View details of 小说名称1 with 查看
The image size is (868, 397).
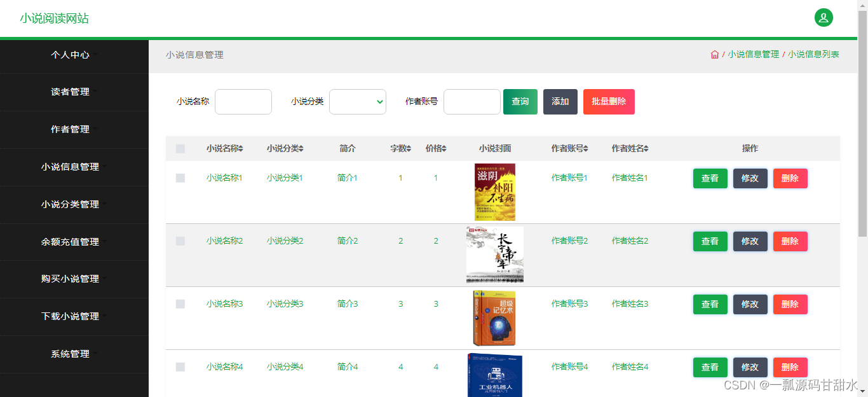(710, 178)
